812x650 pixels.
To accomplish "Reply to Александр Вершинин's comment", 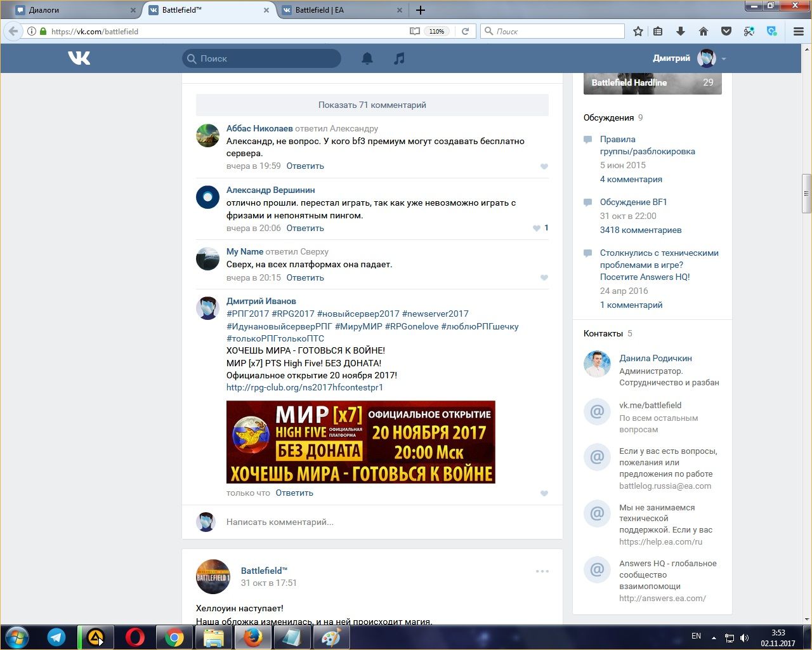I will 305,228.
